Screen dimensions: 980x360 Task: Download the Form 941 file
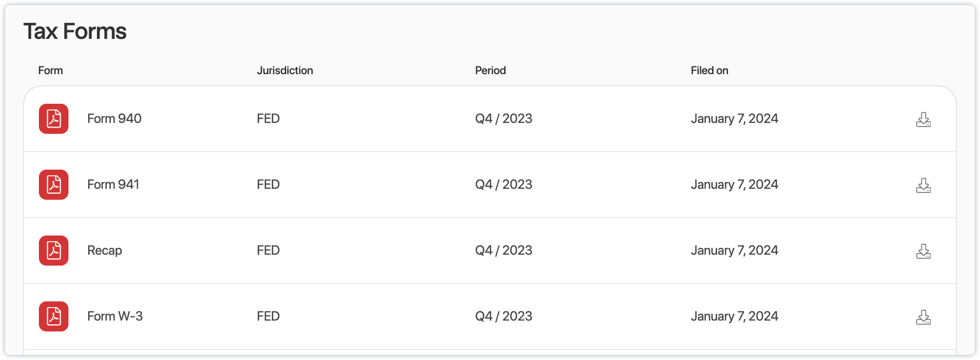[923, 185]
